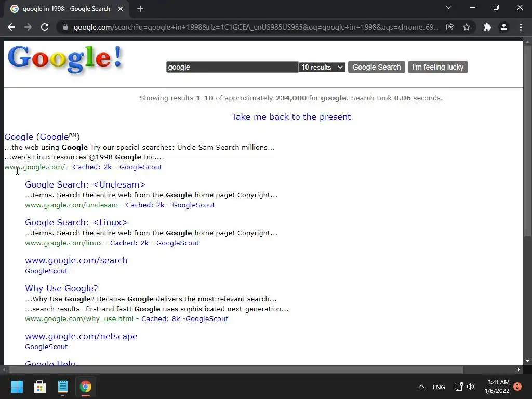The image size is (532, 399).
Task: Click the horizontal scroll right arrow
Action: tap(519, 370)
